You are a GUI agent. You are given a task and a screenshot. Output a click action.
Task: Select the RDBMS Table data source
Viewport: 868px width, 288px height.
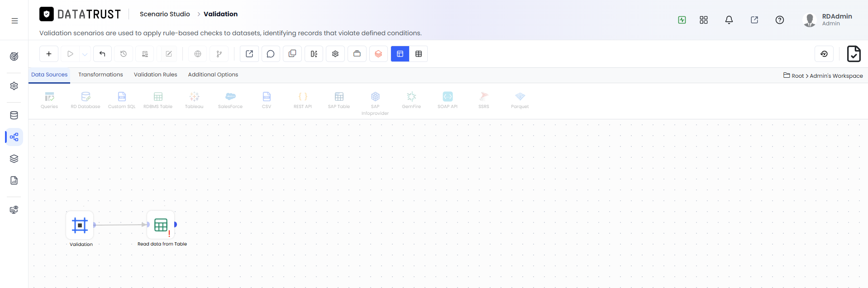click(x=158, y=100)
